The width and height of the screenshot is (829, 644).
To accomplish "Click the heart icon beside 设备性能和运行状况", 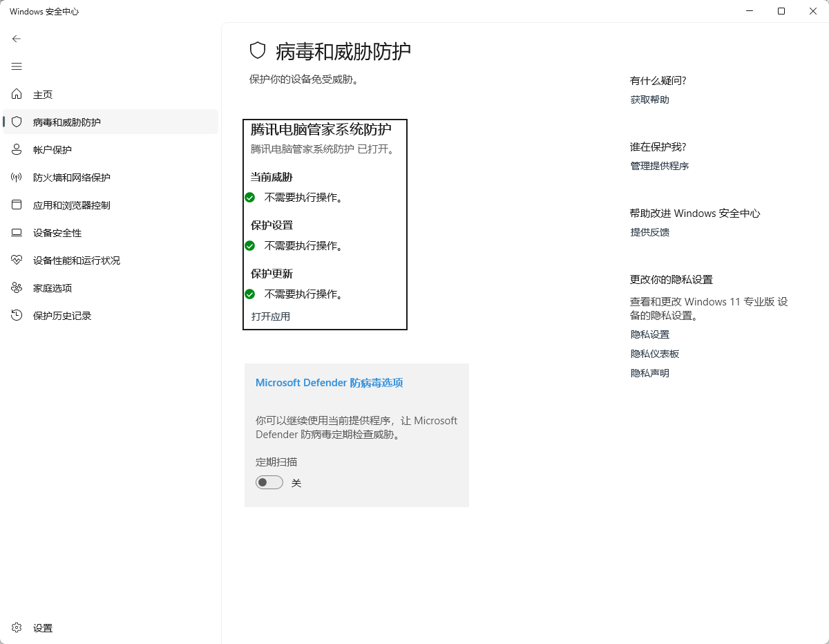I will 17,261.
